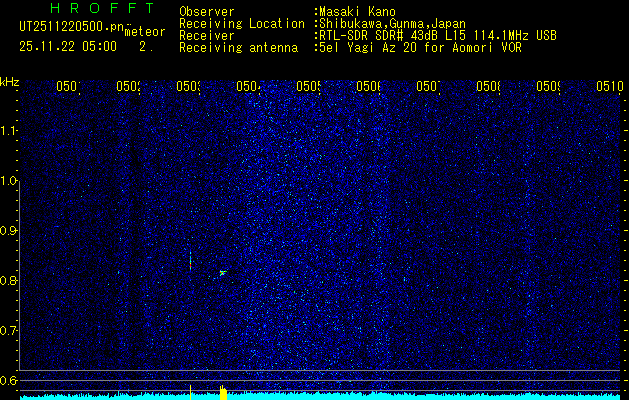Screen dimensions: 629x400
Task: Click the 'Receiving antenna' label
Action: pos(238,48)
